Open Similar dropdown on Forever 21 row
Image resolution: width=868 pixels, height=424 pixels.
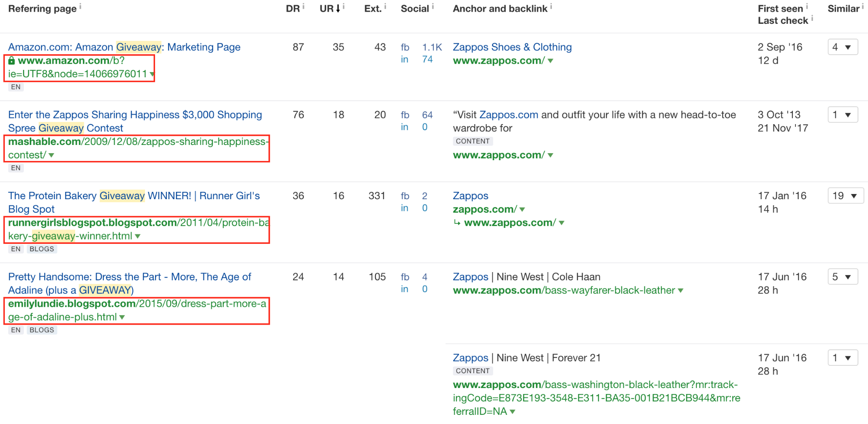pyautogui.click(x=843, y=358)
